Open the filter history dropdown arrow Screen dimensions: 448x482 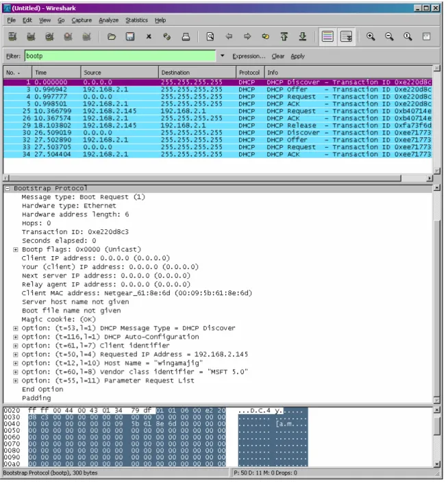(223, 56)
